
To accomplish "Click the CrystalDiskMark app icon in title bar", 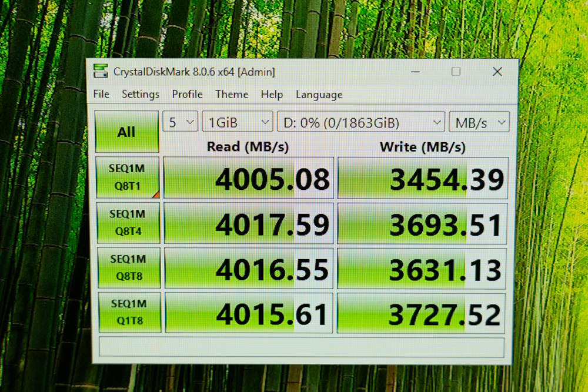I will (101, 71).
